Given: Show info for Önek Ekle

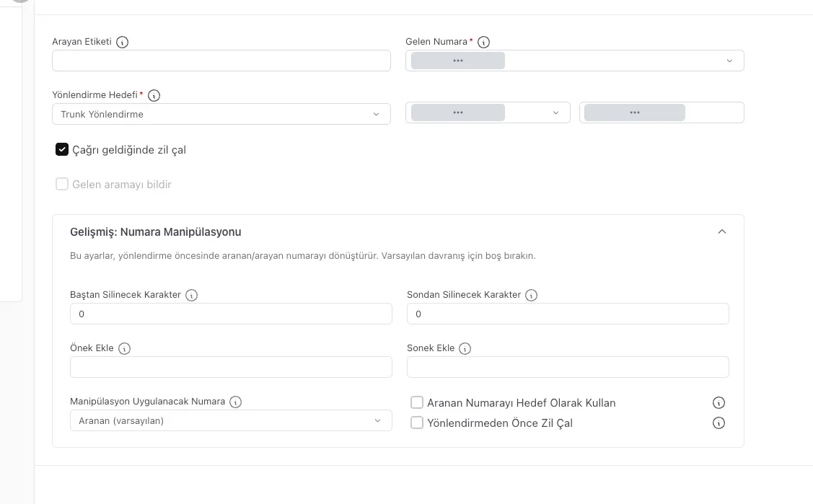Looking at the screenshot, I should pyautogui.click(x=124, y=348).
